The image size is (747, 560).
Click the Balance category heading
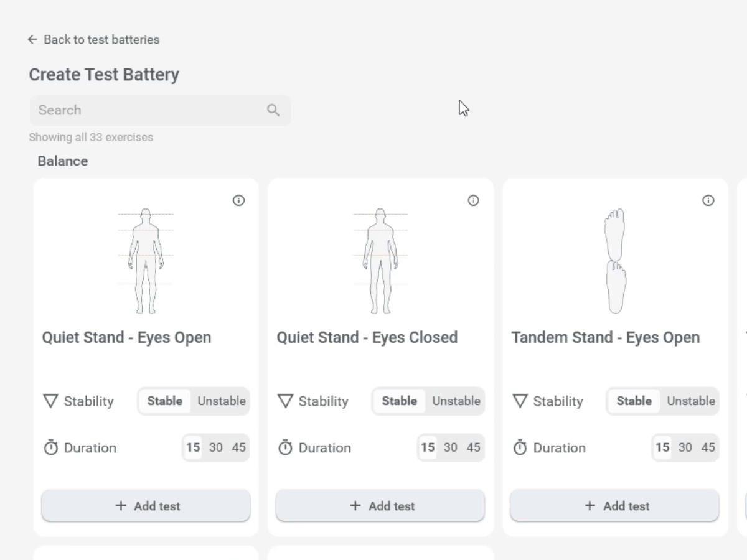[63, 161]
